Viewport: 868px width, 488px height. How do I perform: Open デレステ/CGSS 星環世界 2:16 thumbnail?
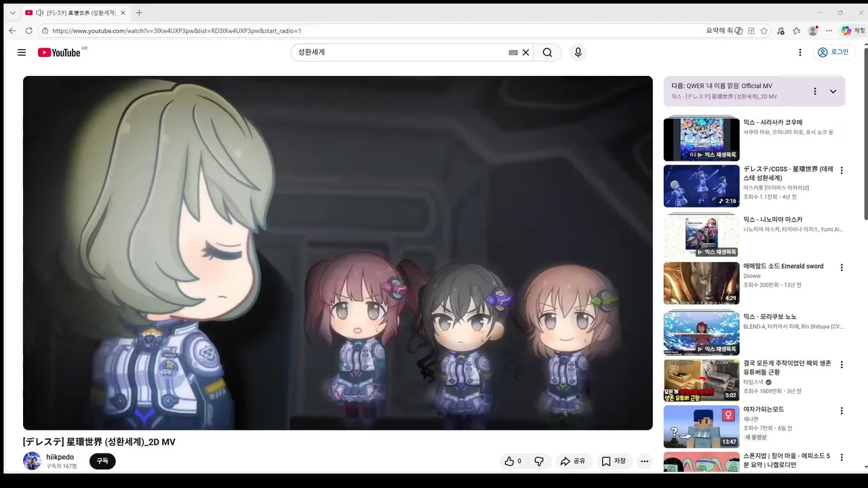701,186
